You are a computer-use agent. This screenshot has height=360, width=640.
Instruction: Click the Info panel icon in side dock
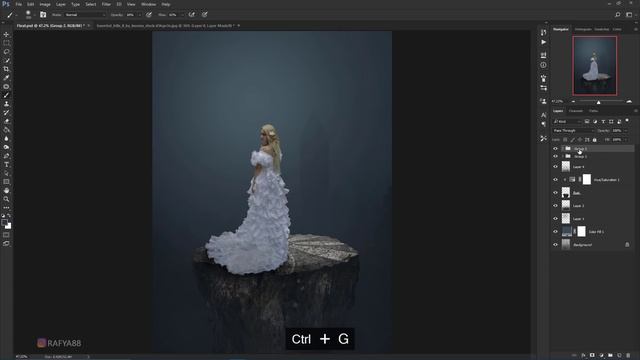(543, 65)
